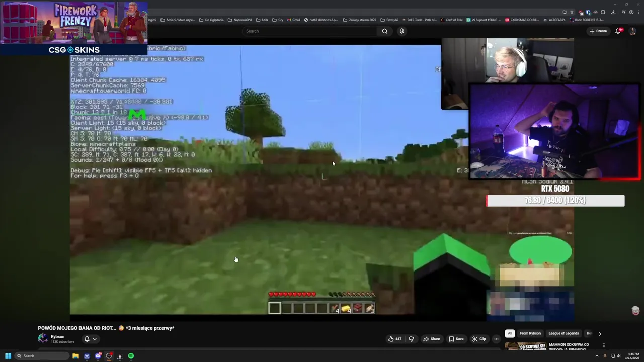Open the PoE2 Trade bookmark
This screenshot has width=644, height=362.
pos(419,20)
